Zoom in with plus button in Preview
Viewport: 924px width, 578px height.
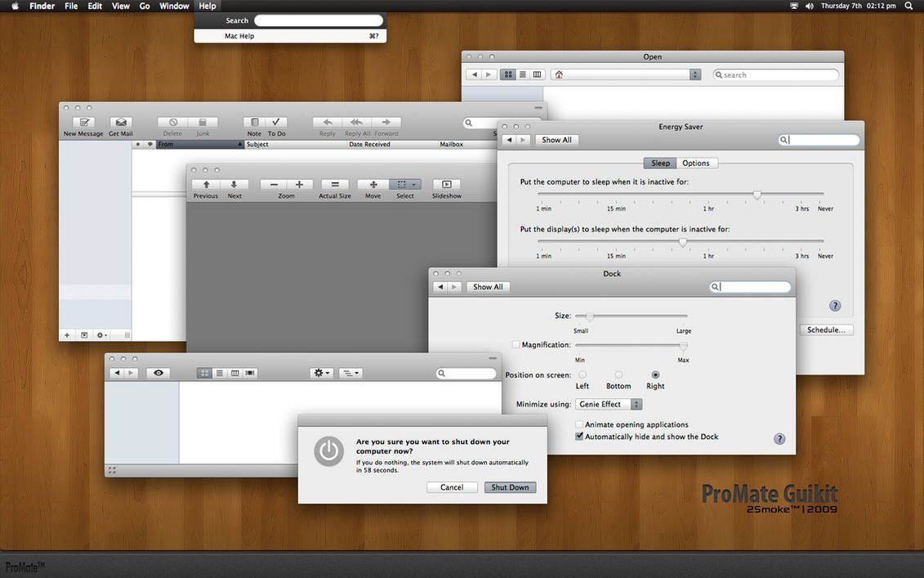[299, 185]
